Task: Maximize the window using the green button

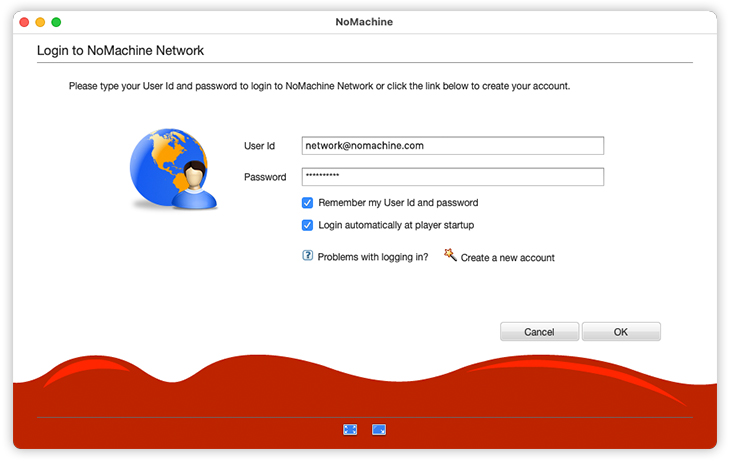Action: click(56, 21)
